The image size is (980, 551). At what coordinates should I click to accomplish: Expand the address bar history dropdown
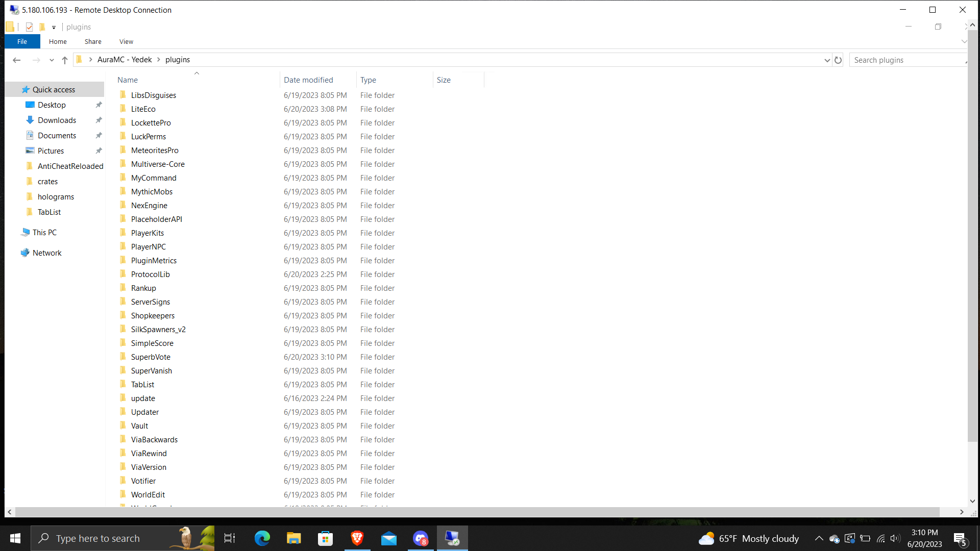click(827, 60)
